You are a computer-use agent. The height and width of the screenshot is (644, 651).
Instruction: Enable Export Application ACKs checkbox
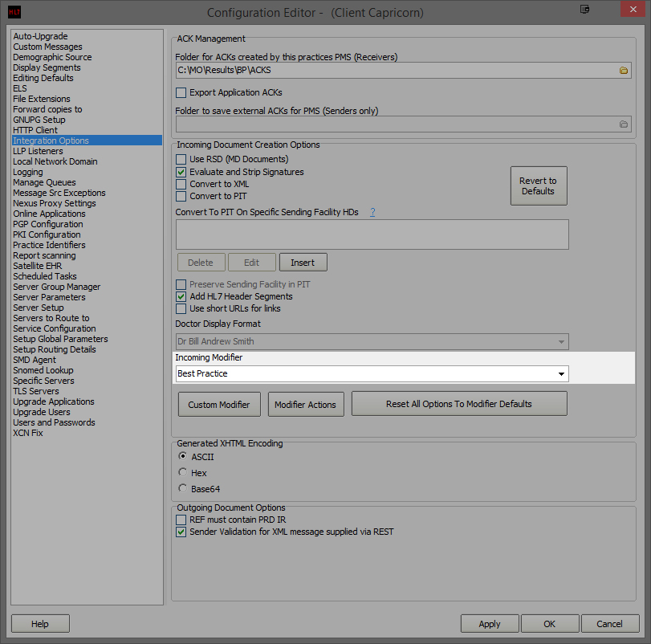(181, 93)
